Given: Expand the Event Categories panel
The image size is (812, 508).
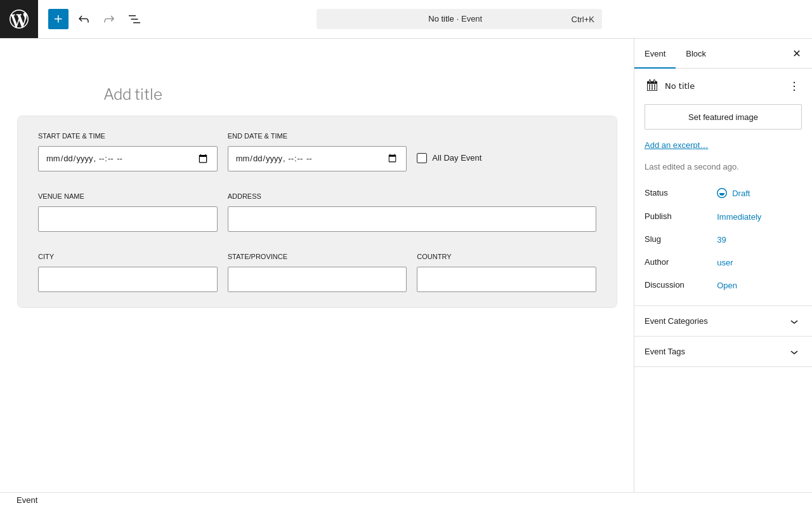Looking at the screenshot, I should (x=723, y=321).
